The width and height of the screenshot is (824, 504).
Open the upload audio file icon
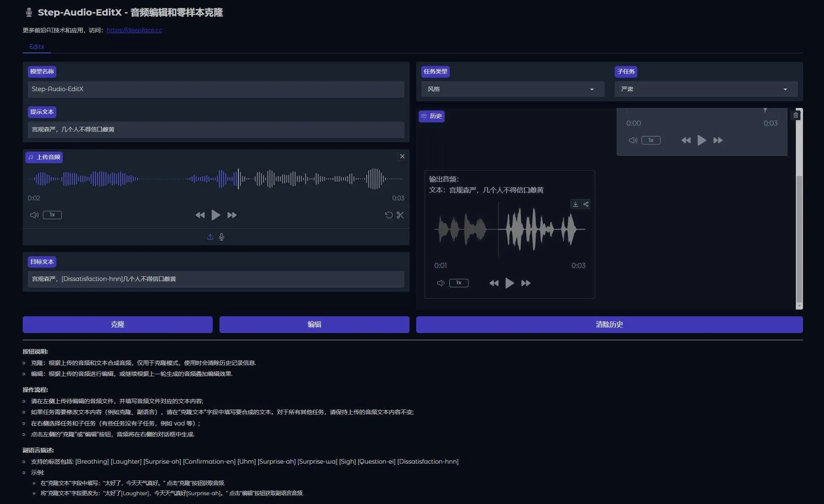(x=210, y=236)
